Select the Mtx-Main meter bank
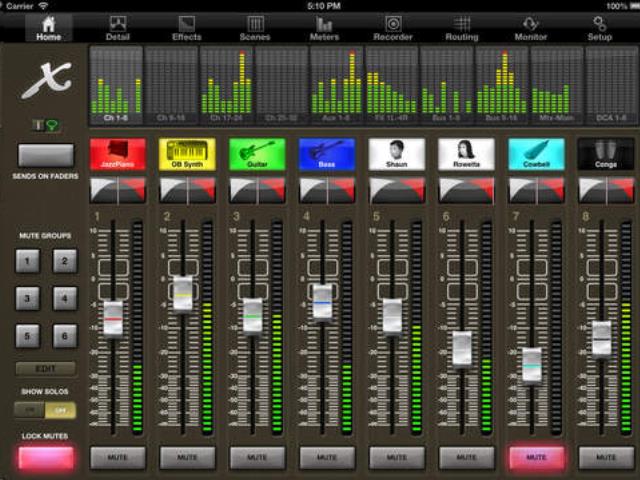The width and height of the screenshot is (640, 480). [x=557, y=85]
